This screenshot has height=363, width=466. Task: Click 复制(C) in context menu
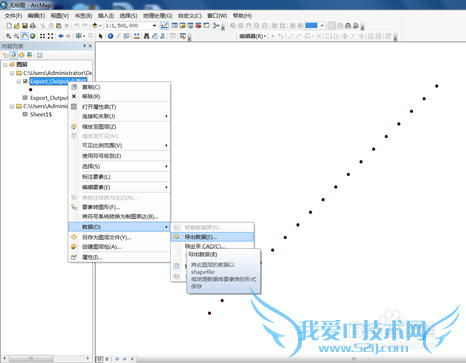pos(119,87)
